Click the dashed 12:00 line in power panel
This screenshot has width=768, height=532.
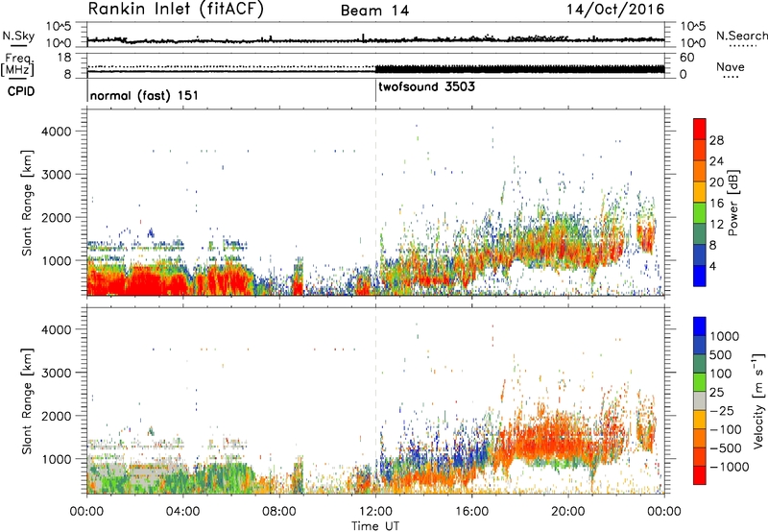click(x=375, y=203)
